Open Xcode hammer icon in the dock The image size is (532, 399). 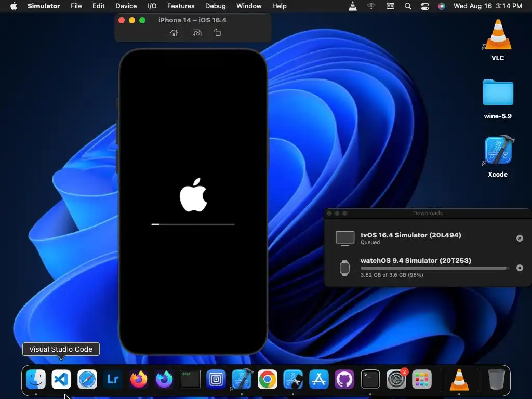point(242,379)
